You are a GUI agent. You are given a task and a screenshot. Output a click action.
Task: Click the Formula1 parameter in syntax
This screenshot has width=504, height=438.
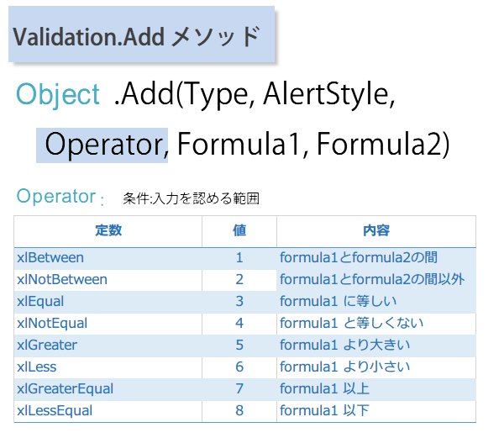239,144
